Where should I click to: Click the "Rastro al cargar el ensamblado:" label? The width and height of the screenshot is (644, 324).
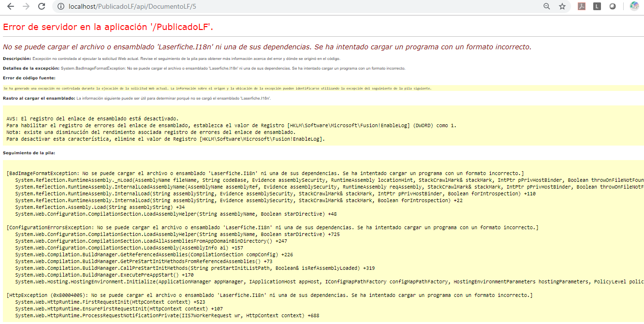coord(39,98)
